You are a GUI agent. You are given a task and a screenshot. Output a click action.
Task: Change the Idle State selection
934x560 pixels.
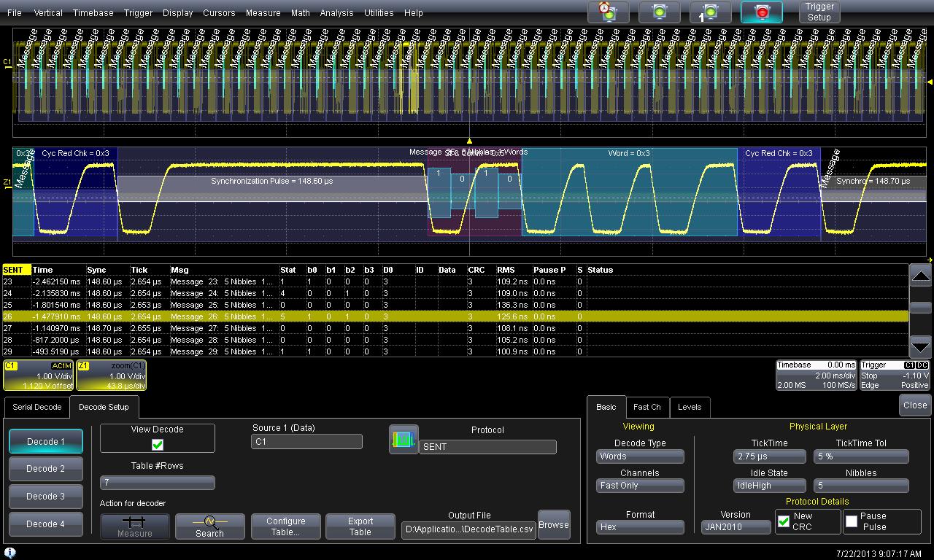tap(769, 486)
